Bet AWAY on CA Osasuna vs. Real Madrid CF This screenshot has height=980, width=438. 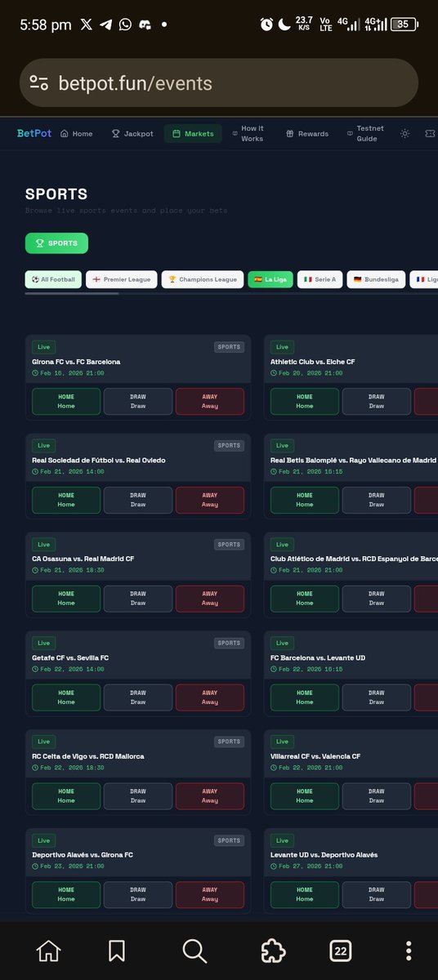(x=210, y=599)
